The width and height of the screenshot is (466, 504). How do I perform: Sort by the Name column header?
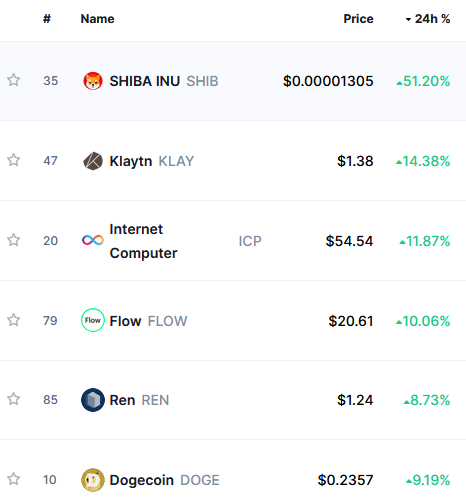click(97, 19)
